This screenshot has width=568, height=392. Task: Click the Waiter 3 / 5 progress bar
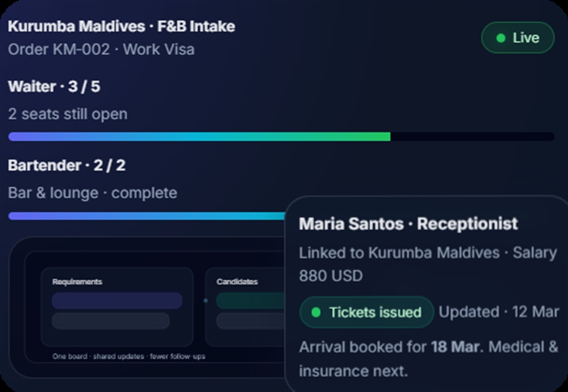281,137
